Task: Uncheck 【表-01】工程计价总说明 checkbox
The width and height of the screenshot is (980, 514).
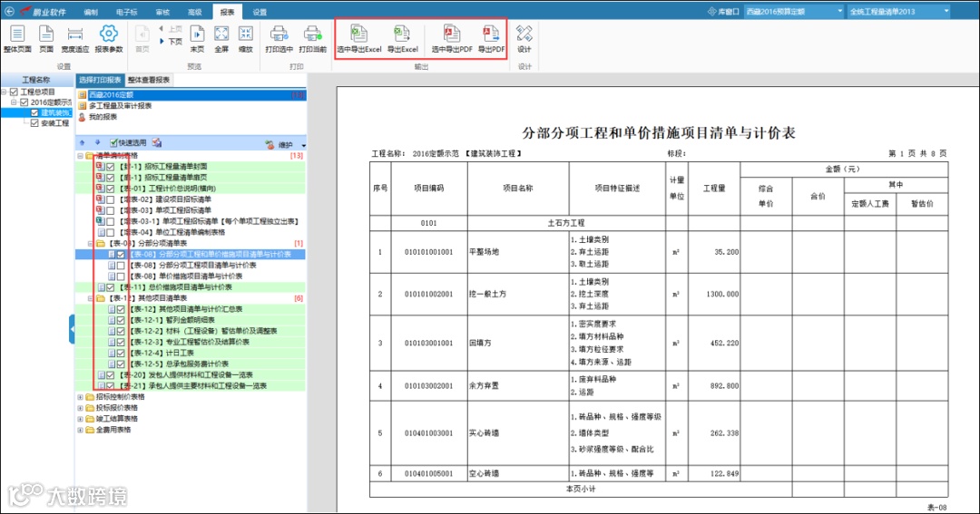Action: (111, 189)
